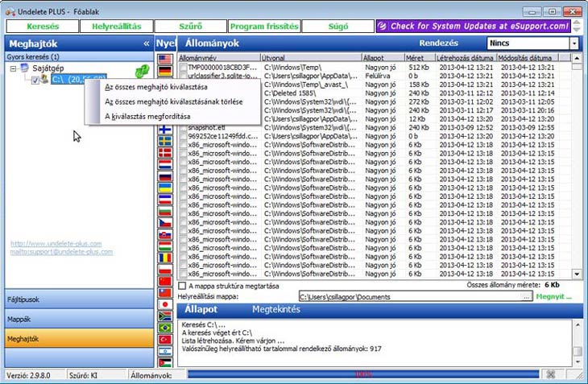Select the Japanese flag language
Screen dimensions: 588x384
tap(165, 304)
